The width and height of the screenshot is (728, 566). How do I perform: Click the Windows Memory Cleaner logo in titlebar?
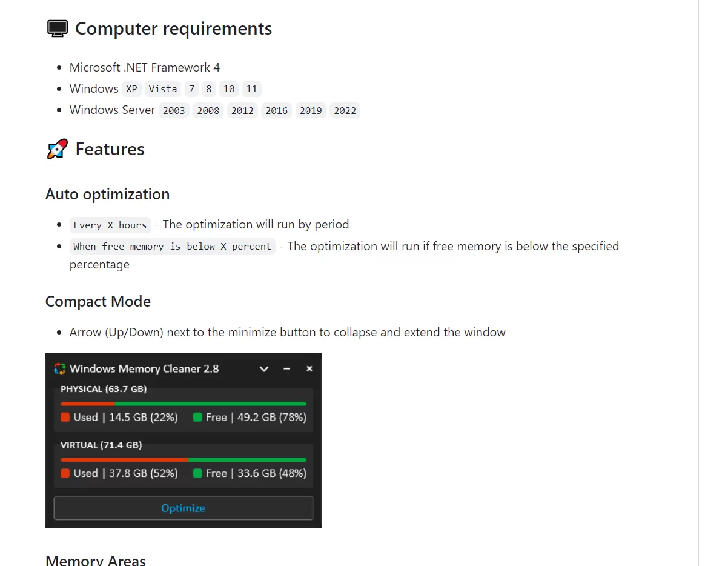[x=59, y=368]
